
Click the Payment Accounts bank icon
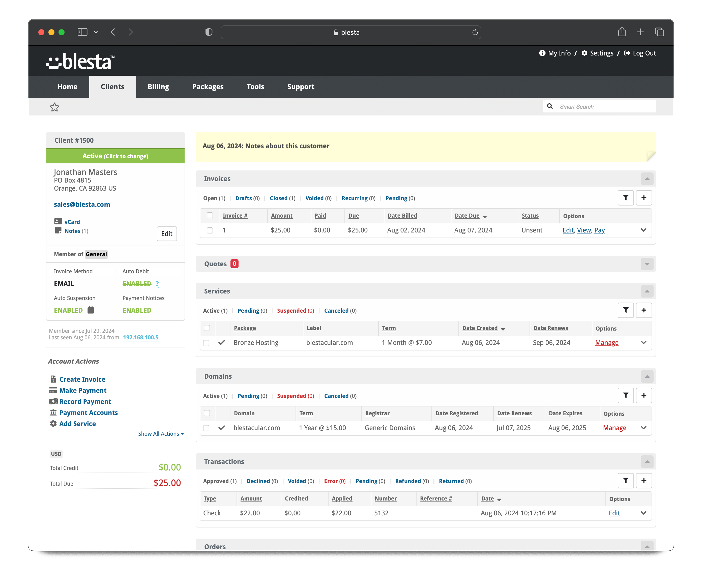click(x=53, y=413)
